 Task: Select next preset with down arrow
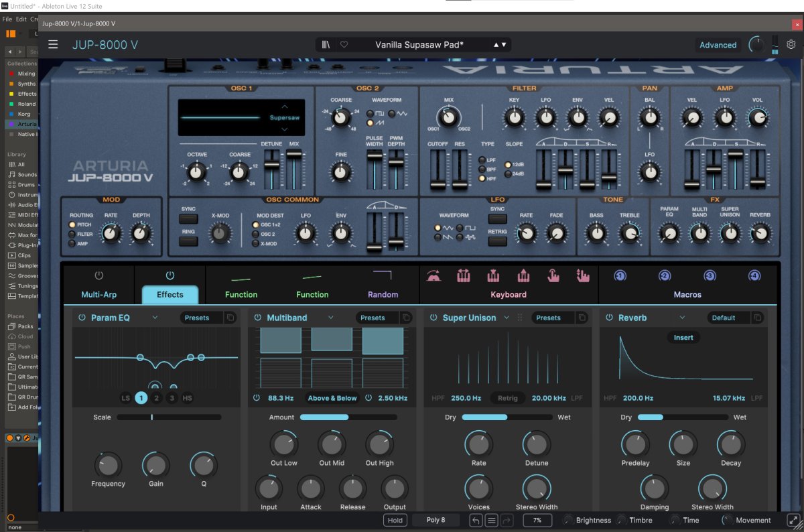click(504, 45)
